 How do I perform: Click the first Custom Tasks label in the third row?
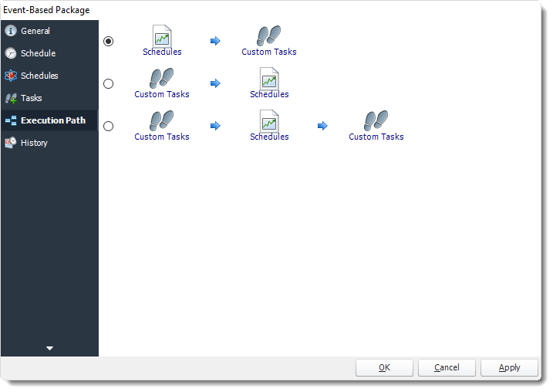pyautogui.click(x=161, y=137)
